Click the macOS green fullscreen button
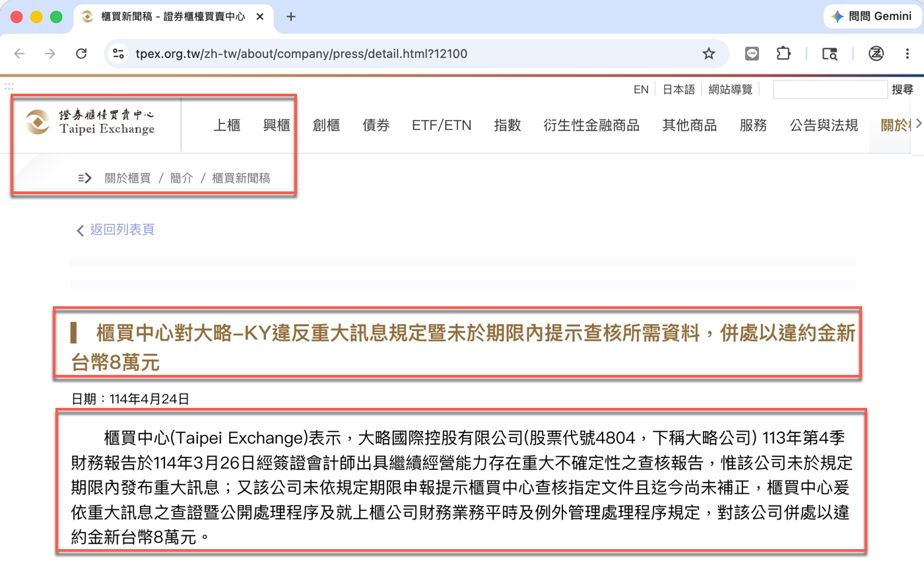The height and width of the screenshot is (565, 924). point(56,17)
